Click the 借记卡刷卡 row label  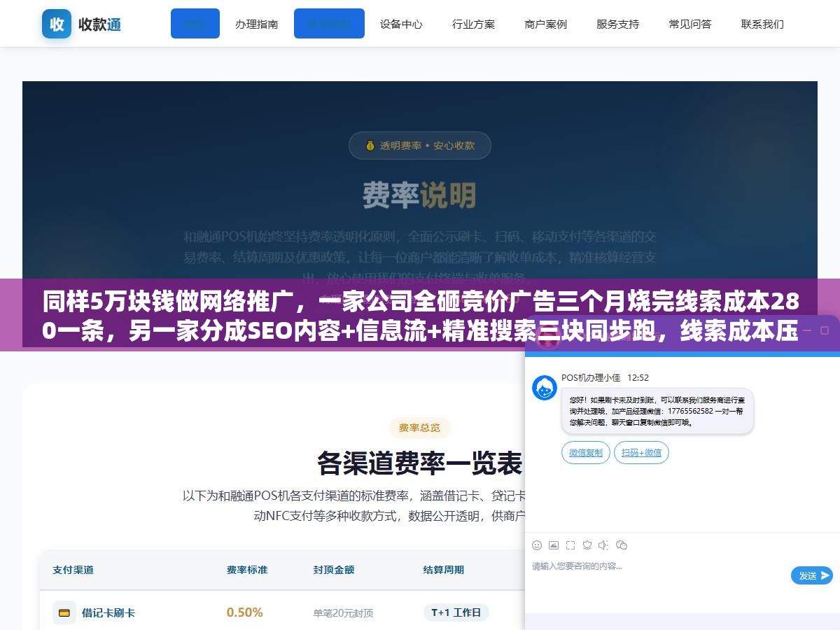[108, 612]
